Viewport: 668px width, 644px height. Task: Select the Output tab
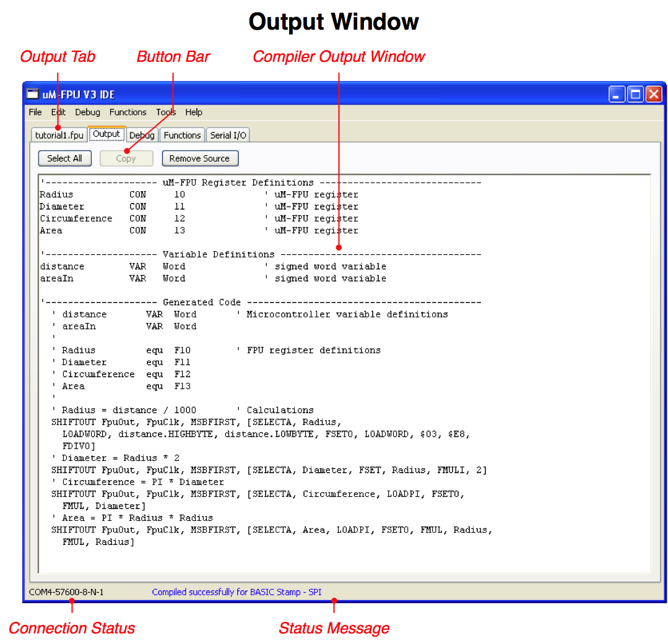pos(106,134)
